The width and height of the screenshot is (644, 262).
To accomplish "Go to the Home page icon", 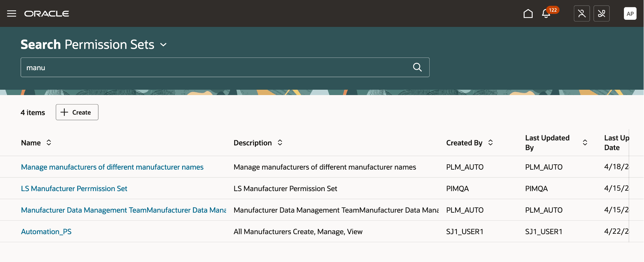I will pyautogui.click(x=528, y=13).
